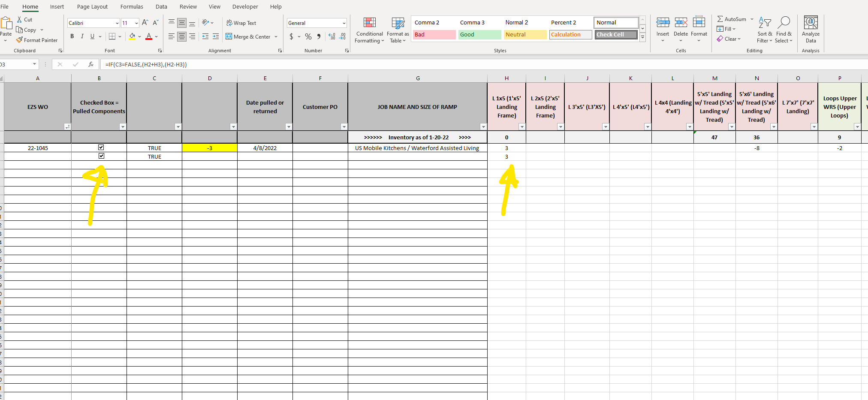This screenshot has width=868, height=400.
Task: Toggle Wrap Text
Action: [241, 23]
